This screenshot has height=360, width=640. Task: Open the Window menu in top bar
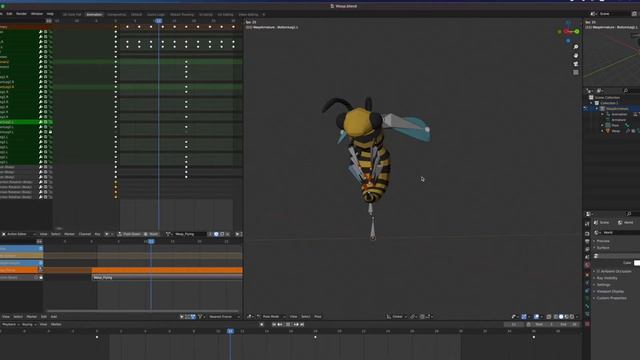(x=37, y=13)
